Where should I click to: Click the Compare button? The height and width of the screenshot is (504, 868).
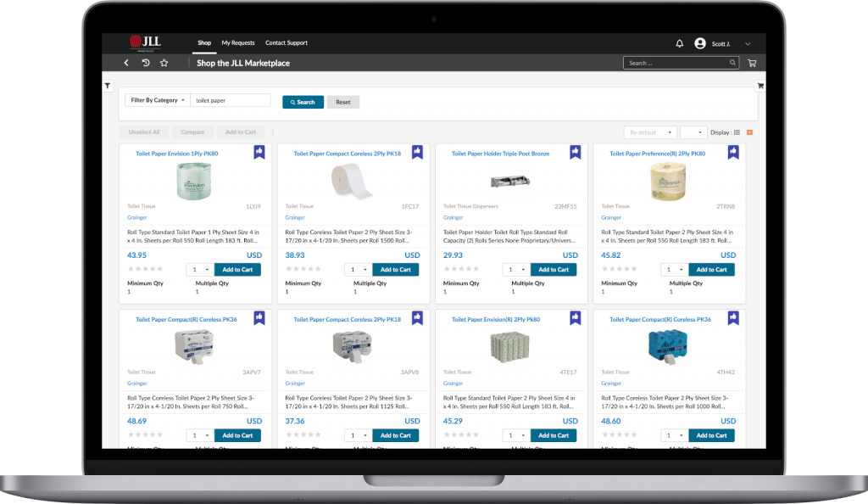192,132
